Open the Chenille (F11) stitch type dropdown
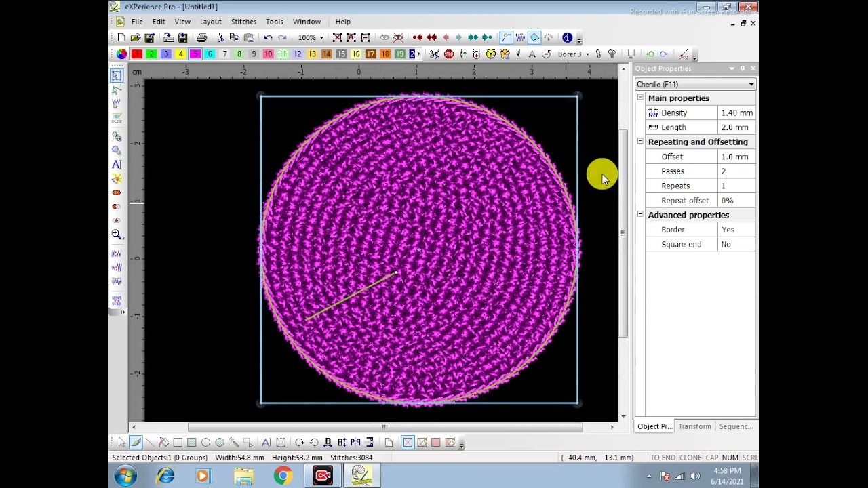 pos(695,85)
